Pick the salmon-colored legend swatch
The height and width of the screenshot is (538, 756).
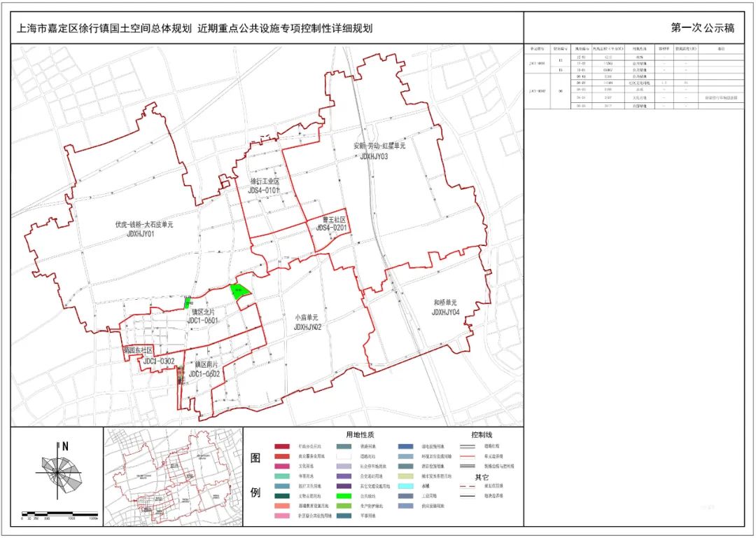coord(282,506)
